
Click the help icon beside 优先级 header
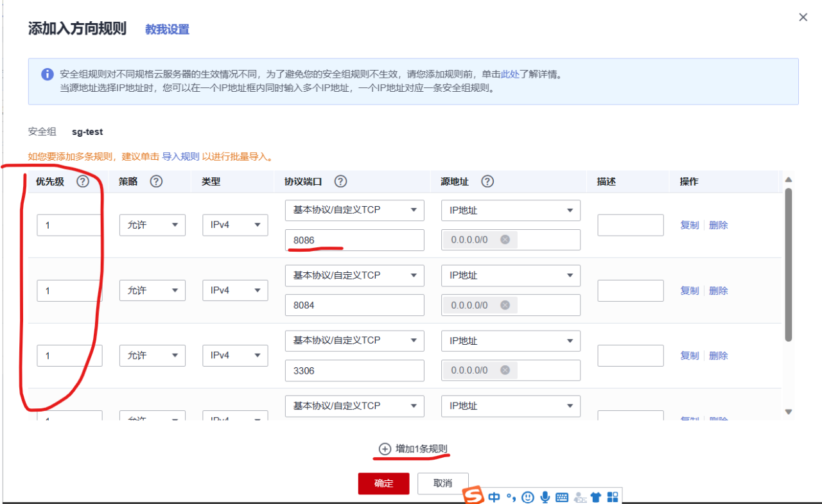[82, 181]
